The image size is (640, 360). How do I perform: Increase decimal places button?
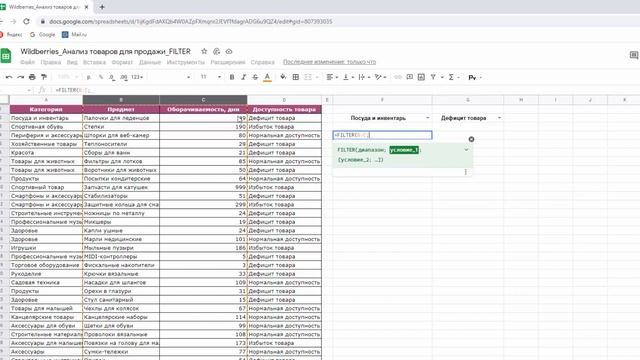tap(124, 77)
